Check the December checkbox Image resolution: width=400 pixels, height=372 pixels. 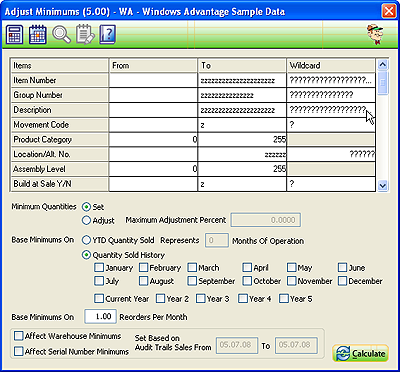click(x=343, y=281)
